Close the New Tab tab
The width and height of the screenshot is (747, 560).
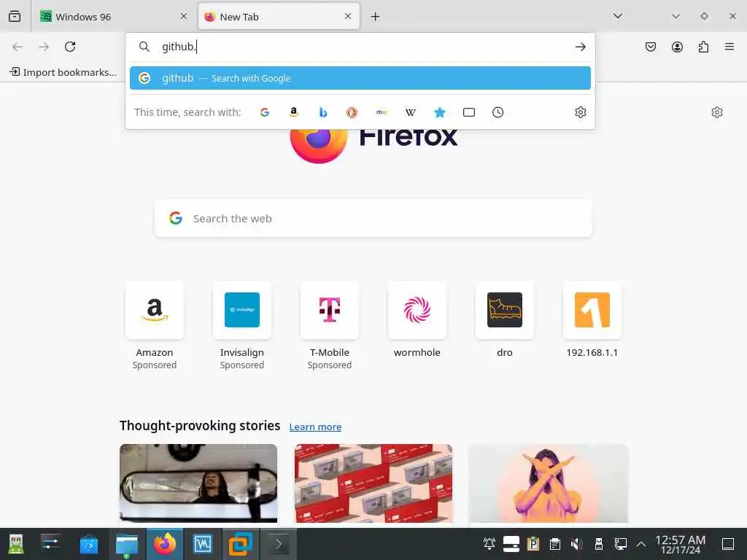tap(348, 17)
